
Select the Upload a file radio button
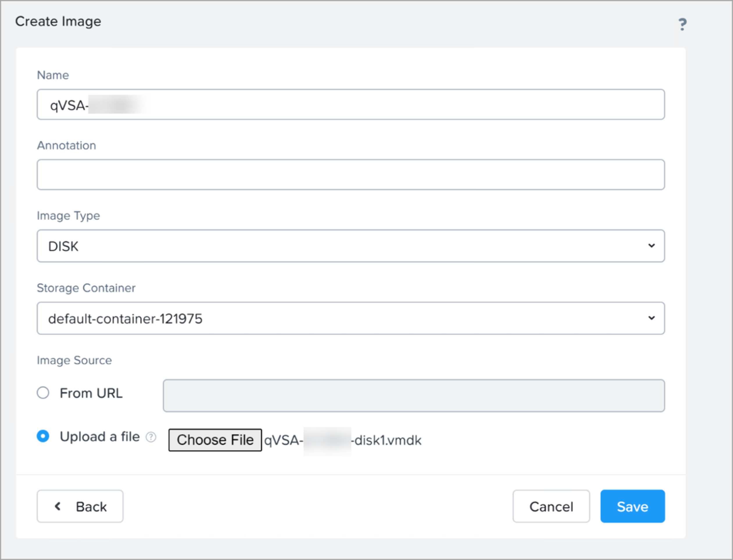coord(43,436)
